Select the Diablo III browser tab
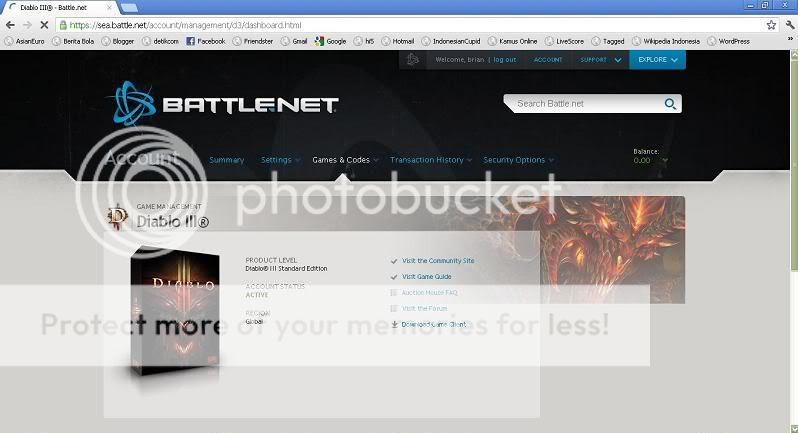The width and height of the screenshot is (798, 433). pos(59,8)
